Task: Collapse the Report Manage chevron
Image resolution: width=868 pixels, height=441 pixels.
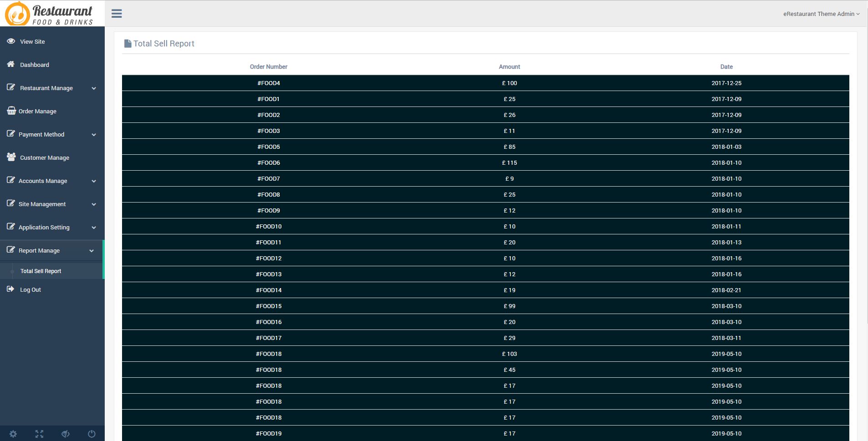Action: [92, 251]
